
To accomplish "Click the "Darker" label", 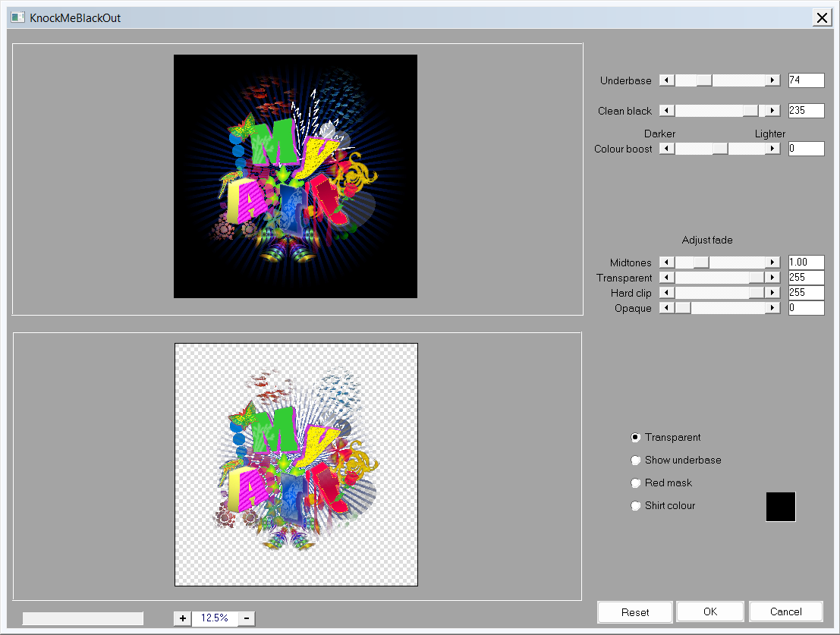I will (659, 134).
